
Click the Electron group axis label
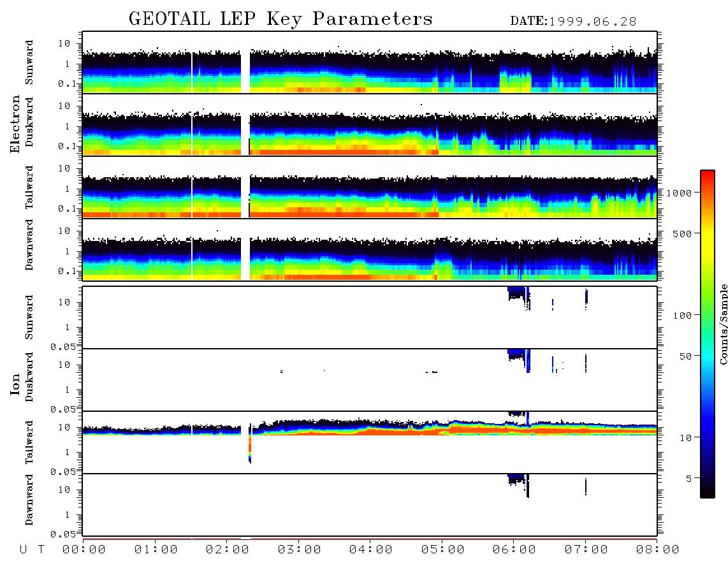click(15, 124)
